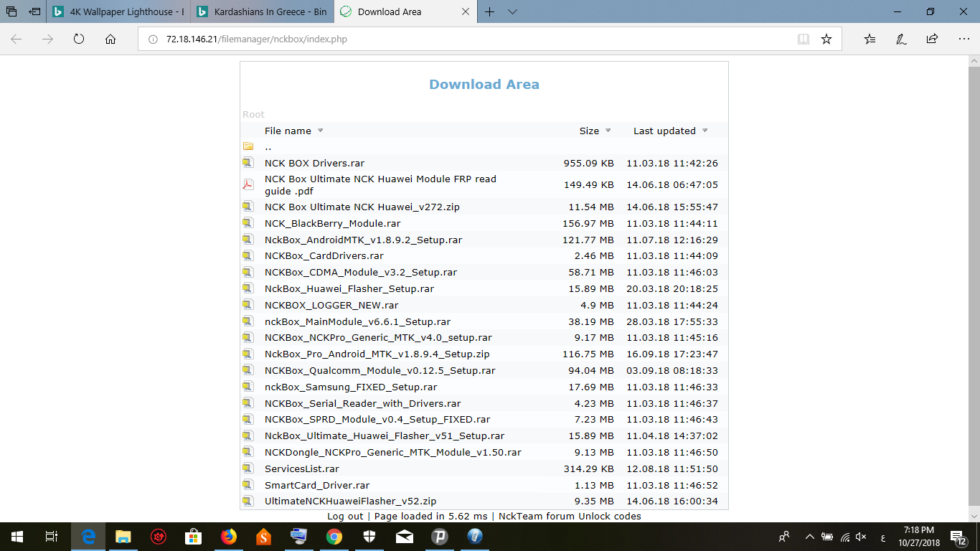Click the parent folder icon in the file list
The image size is (980, 551).
248,146
